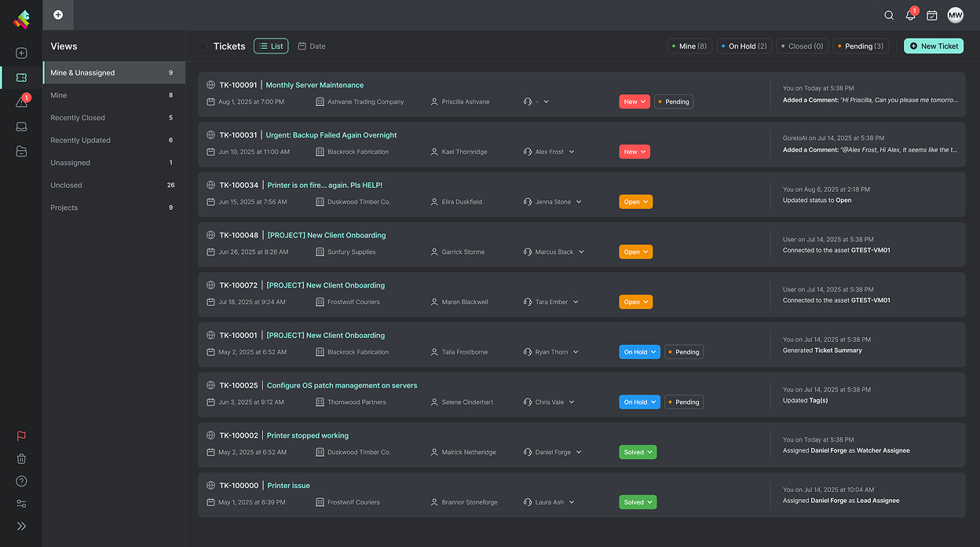Click globe icon of ticket TK-100091
Image resolution: width=980 pixels, height=547 pixels.
point(210,85)
